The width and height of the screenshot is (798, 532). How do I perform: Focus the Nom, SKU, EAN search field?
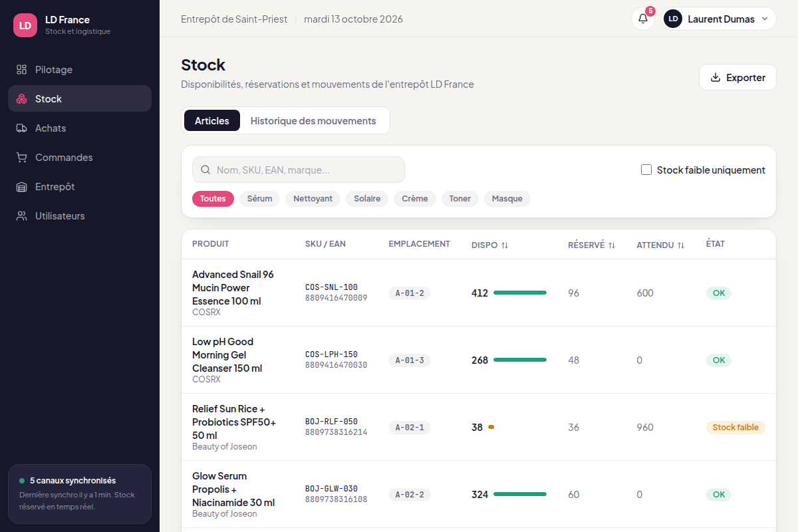point(299,170)
